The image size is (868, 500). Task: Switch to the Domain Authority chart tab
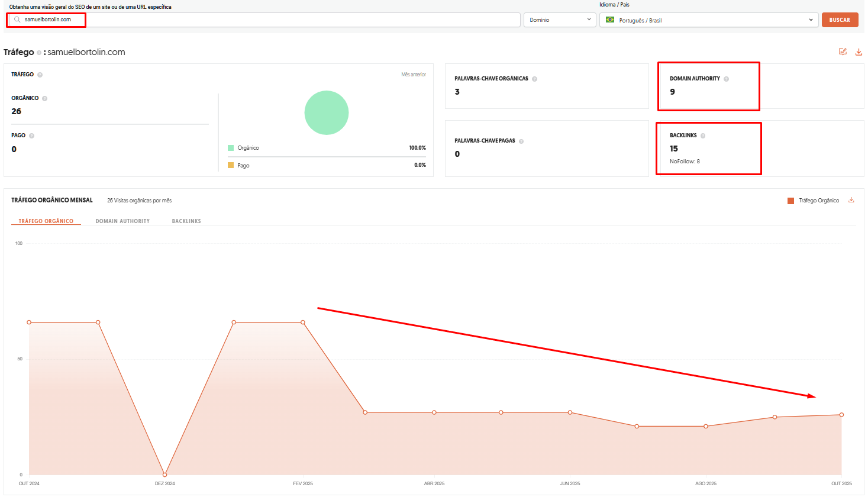(x=122, y=221)
